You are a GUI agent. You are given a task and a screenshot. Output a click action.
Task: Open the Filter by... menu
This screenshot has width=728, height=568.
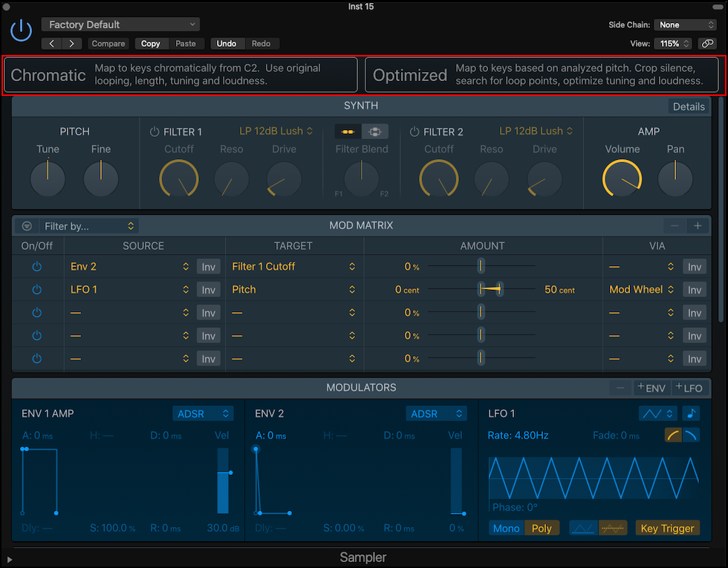[x=88, y=226]
